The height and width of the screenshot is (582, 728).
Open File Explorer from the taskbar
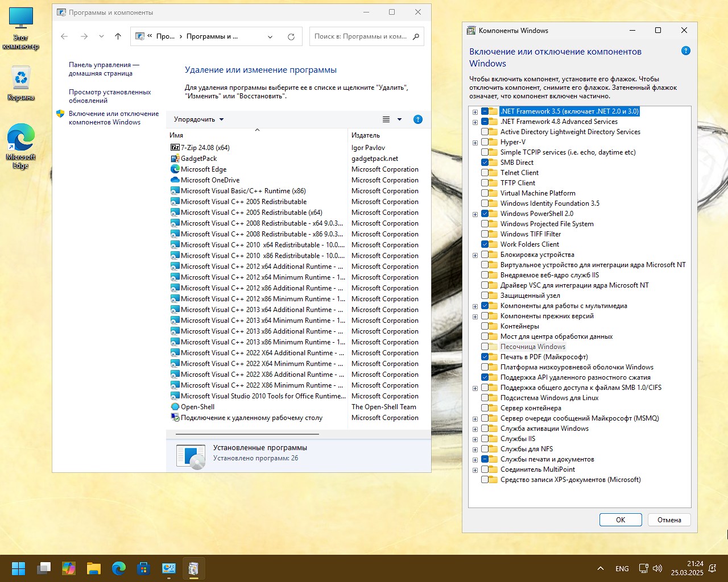tap(94, 568)
